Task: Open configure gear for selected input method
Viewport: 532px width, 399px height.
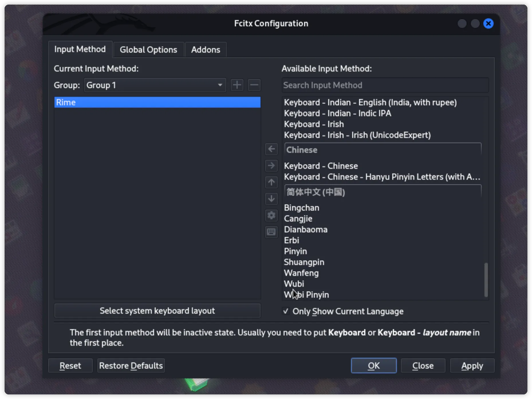Action: (271, 215)
